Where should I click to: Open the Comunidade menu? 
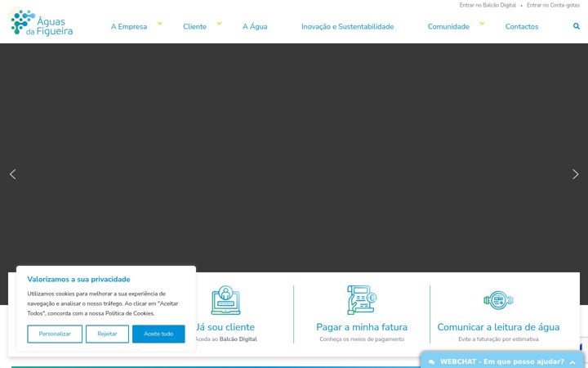tap(448, 27)
